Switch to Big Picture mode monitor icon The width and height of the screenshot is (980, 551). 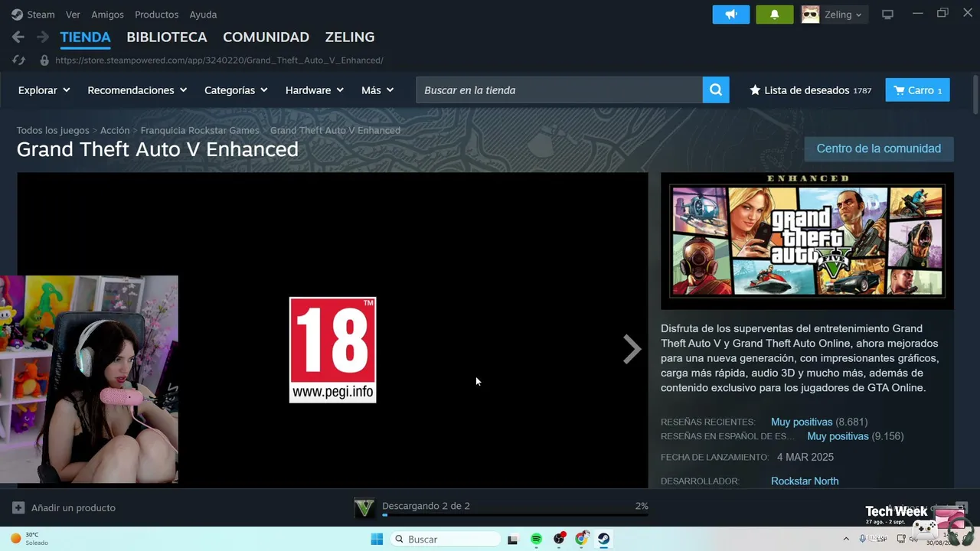(888, 15)
